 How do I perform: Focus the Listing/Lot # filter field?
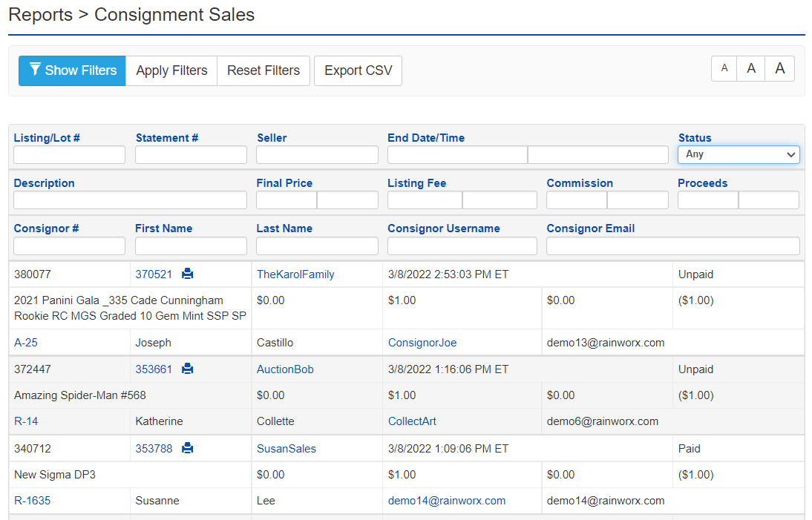tap(69, 155)
